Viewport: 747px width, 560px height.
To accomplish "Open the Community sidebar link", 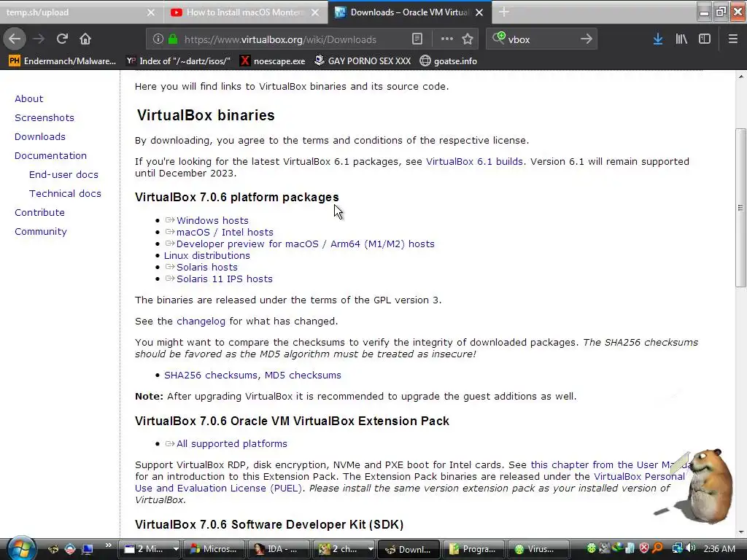I will pos(41,232).
